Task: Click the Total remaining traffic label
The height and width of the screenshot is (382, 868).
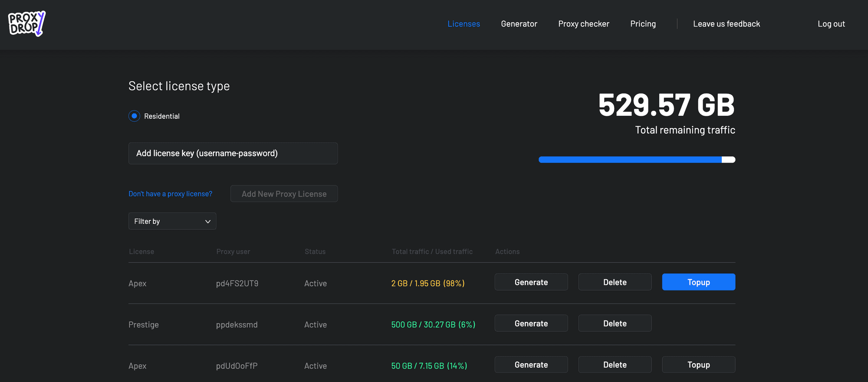Action: [685, 130]
